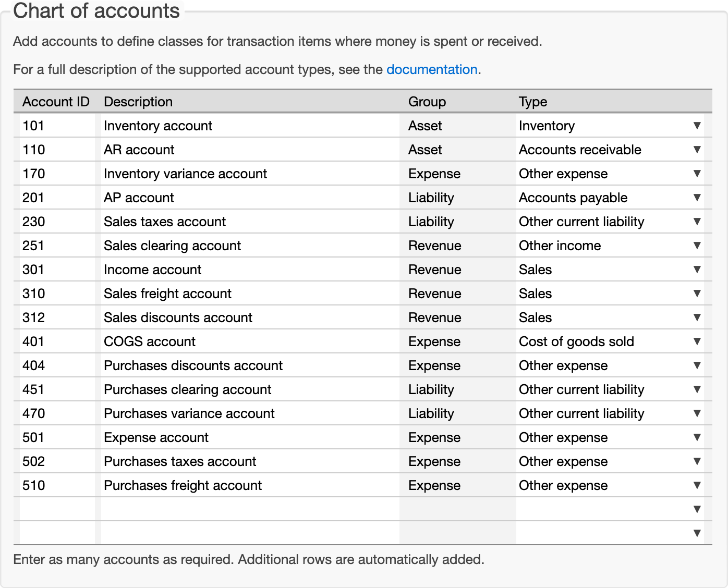Screen dimensions: 728x588
Task: Open Type dropdown for Expense account 501
Action: point(609,437)
